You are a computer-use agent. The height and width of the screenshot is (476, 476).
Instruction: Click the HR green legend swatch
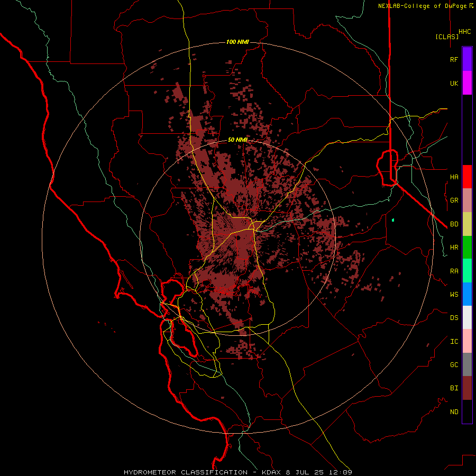click(x=467, y=248)
